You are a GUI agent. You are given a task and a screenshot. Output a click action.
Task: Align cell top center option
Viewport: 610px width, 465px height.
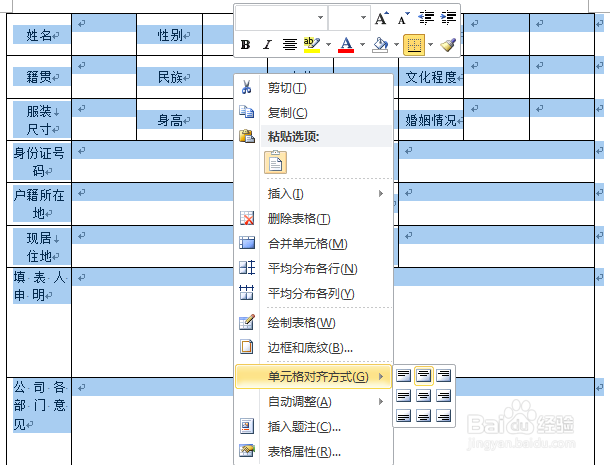(424, 376)
